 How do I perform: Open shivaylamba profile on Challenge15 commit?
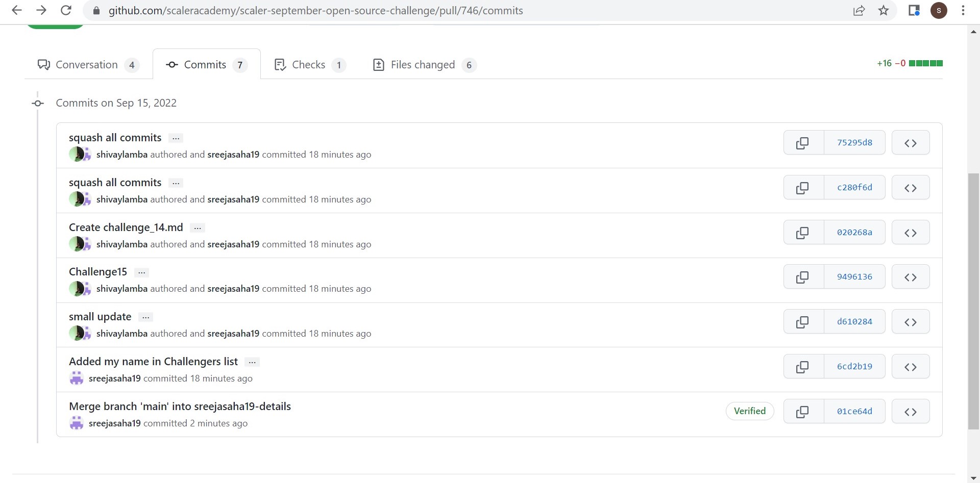click(x=122, y=289)
